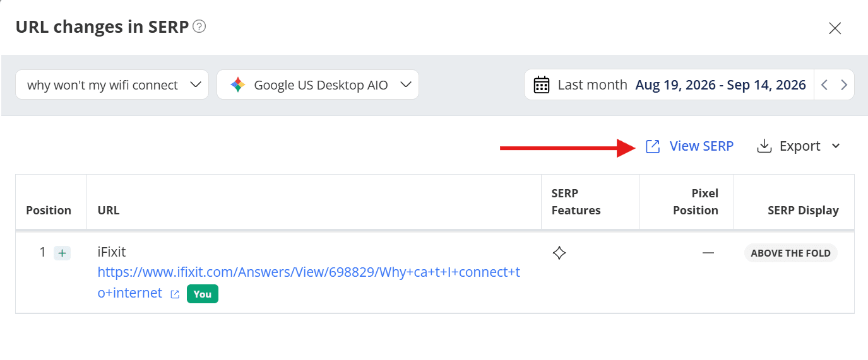Click the ABOVE THE FOLD badge
The image size is (868, 360).
click(791, 253)
